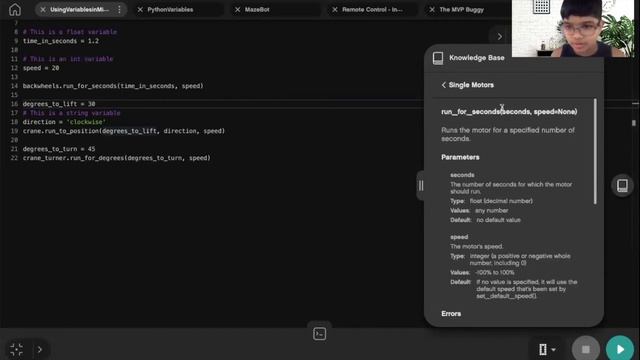Click line 14 backwheels.run_for_seconds code
This screenshot has width=640, height=360.
(113, 86)
